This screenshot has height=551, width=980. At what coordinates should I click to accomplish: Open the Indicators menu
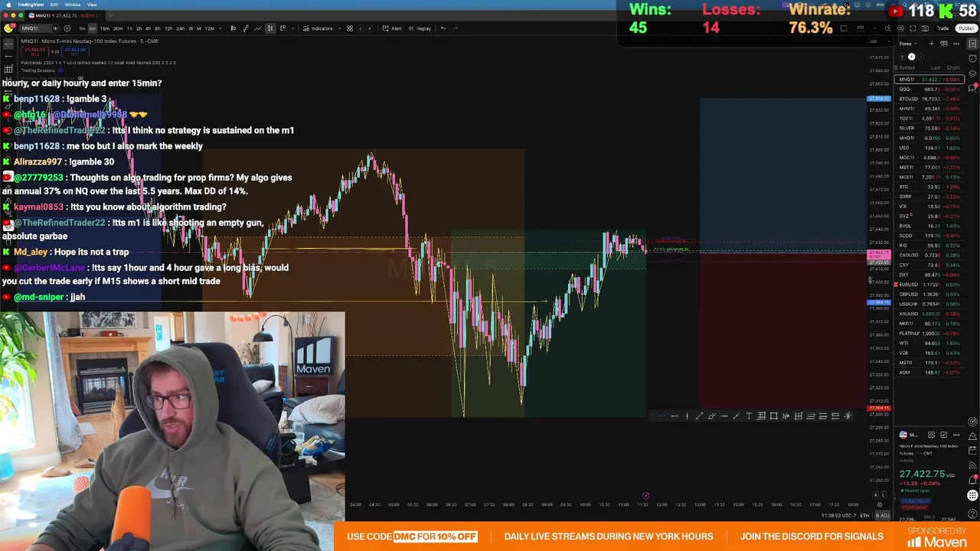coord(317,28)
